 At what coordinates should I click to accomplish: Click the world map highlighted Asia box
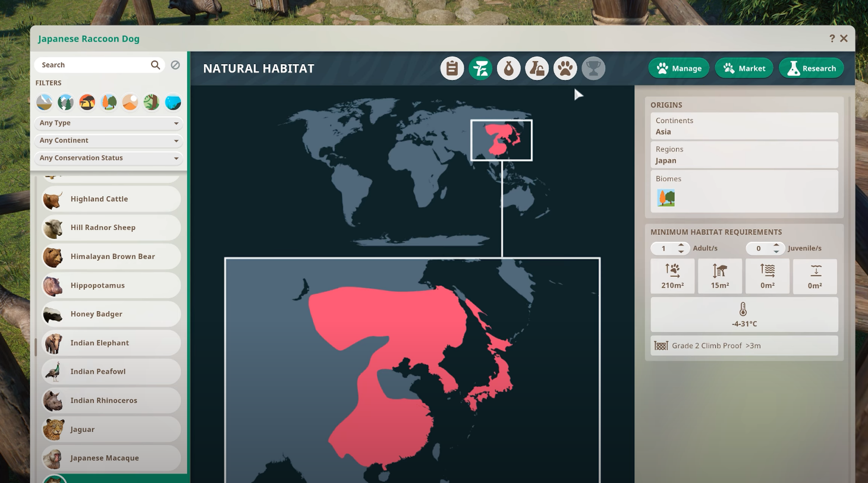click(501, 140)
